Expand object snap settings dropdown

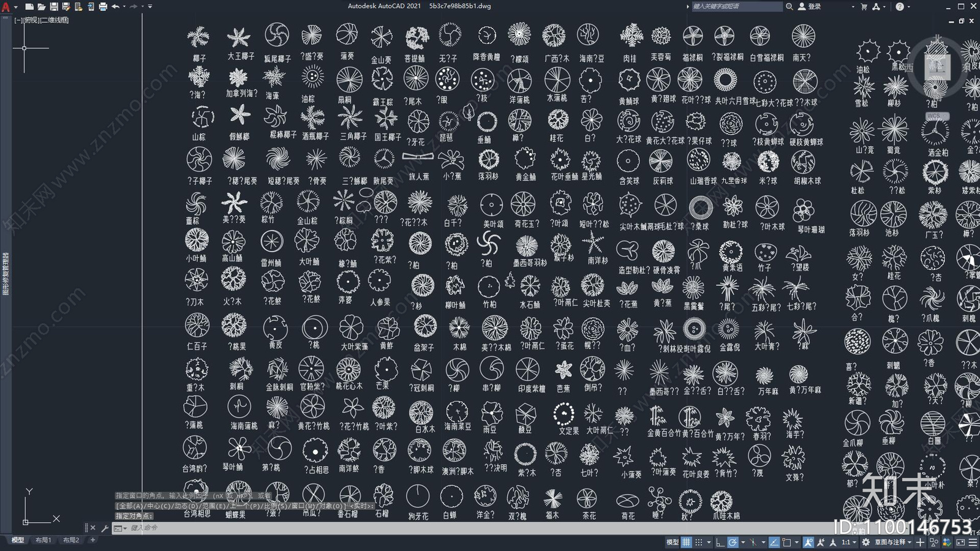(797, 542)
